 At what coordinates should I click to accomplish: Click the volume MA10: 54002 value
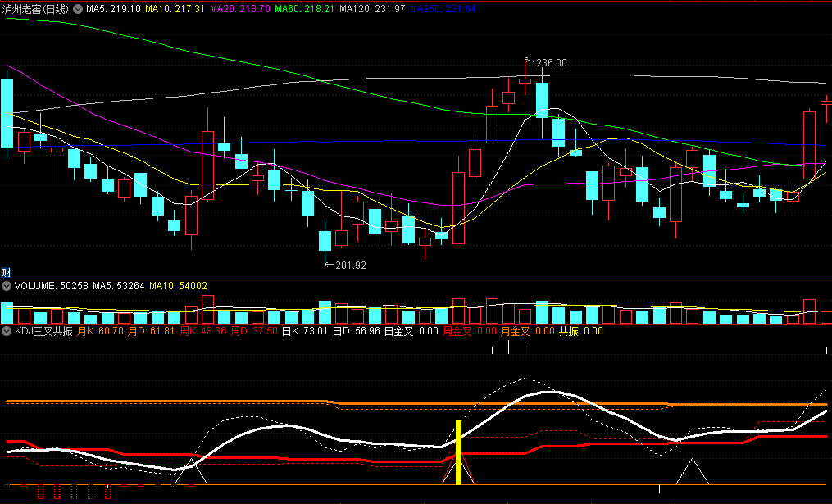[x=179, y=286]
